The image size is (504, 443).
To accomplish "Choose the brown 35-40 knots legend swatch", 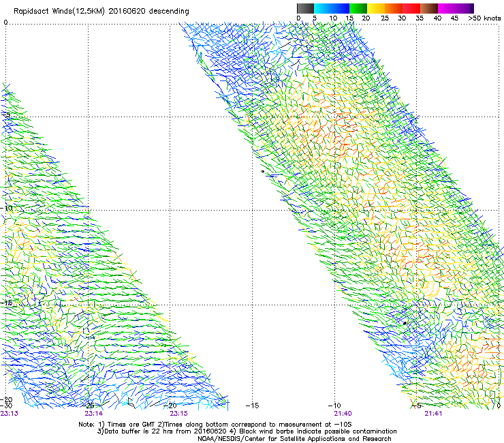I will [x=429, y=8].
